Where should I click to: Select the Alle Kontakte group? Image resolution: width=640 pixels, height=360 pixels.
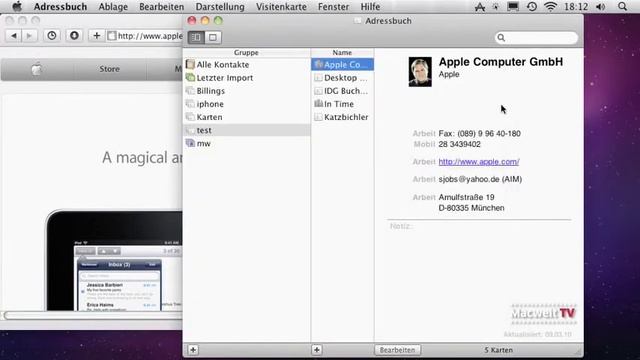pos(247,64)
